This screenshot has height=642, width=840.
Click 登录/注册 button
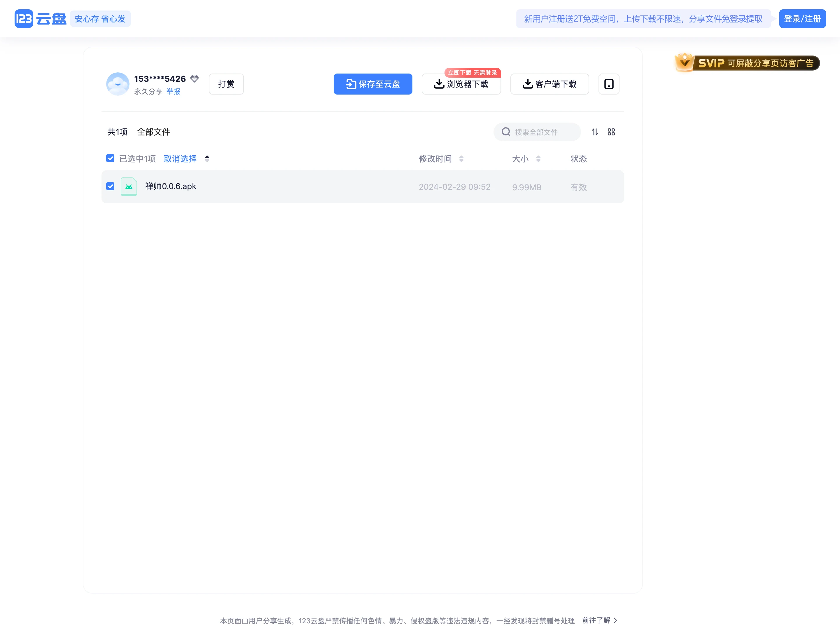(802, 19)
